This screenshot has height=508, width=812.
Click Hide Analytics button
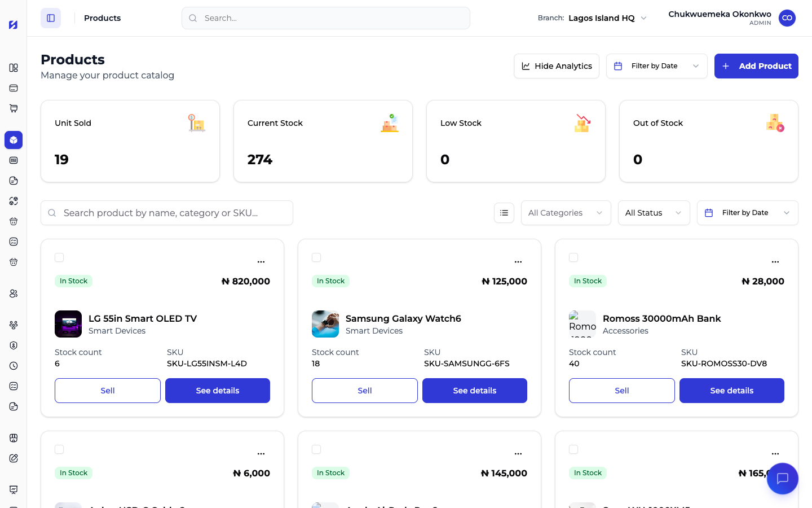click(557, 66)
